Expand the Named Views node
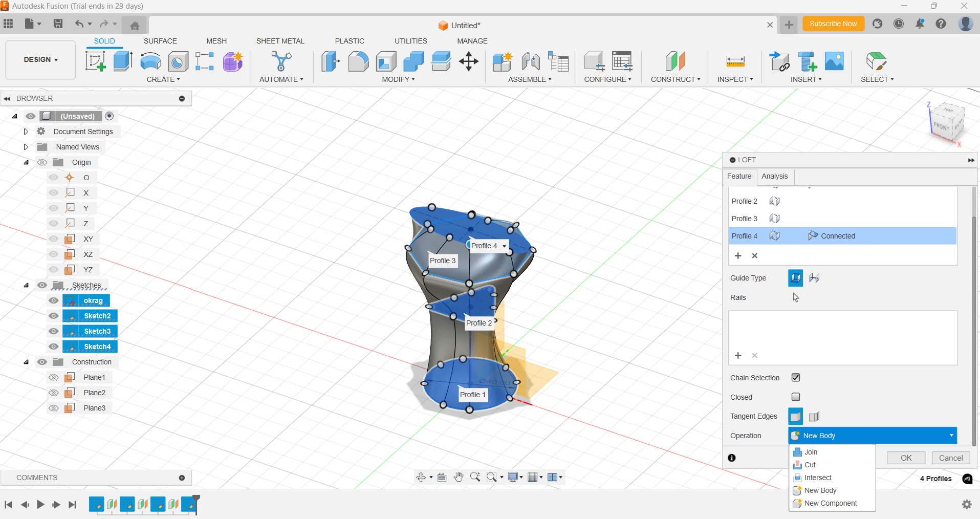The height and width of the screenshot is (519, 980). coord(26,147)
